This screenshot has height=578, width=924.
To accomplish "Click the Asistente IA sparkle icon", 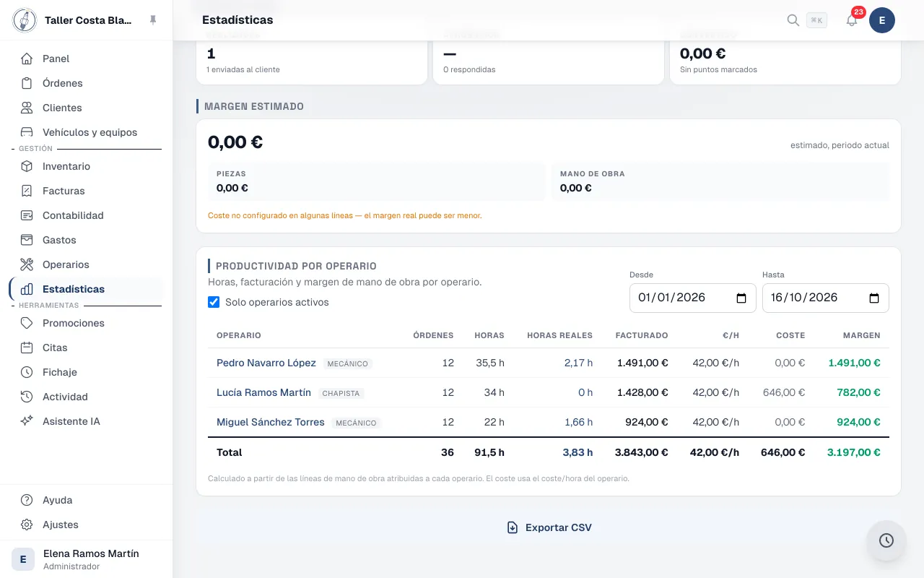I will click(x=27, y=421).
